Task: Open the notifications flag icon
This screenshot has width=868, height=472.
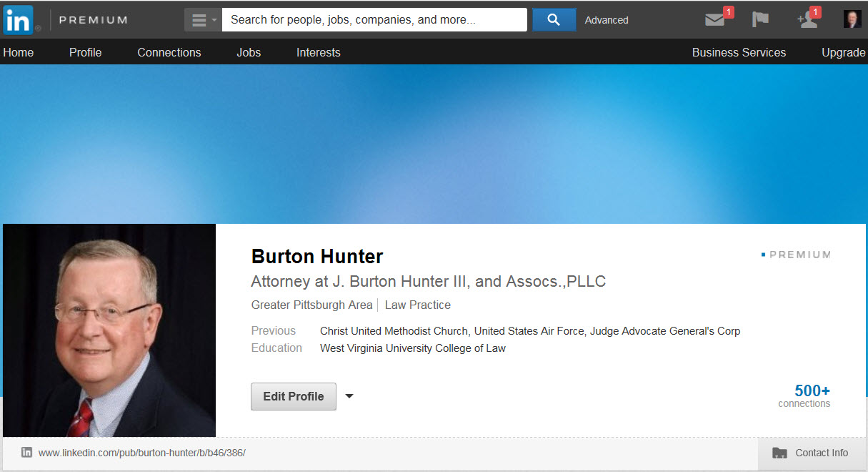Action: [x=760, y=20]
